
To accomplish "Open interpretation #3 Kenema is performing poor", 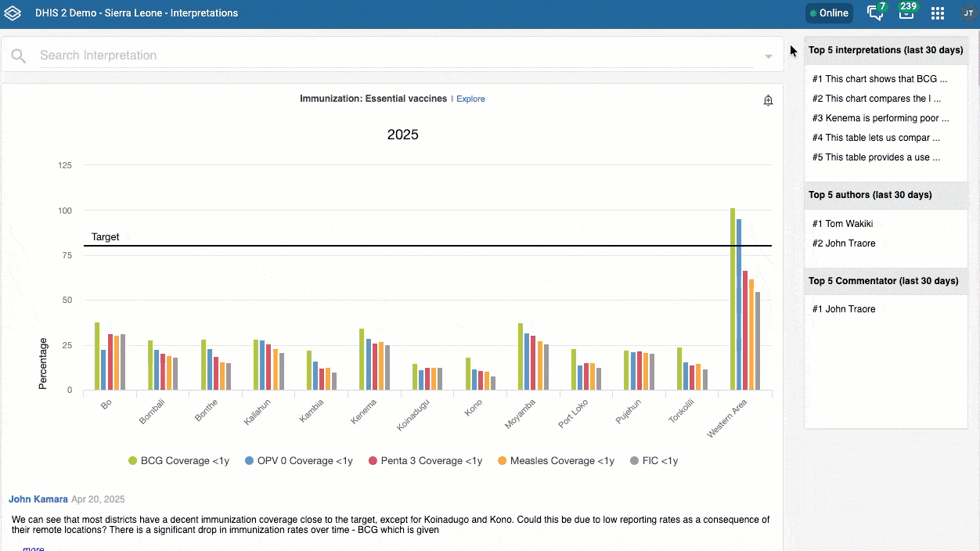I will pyautogui.click(x=881, y=118).
